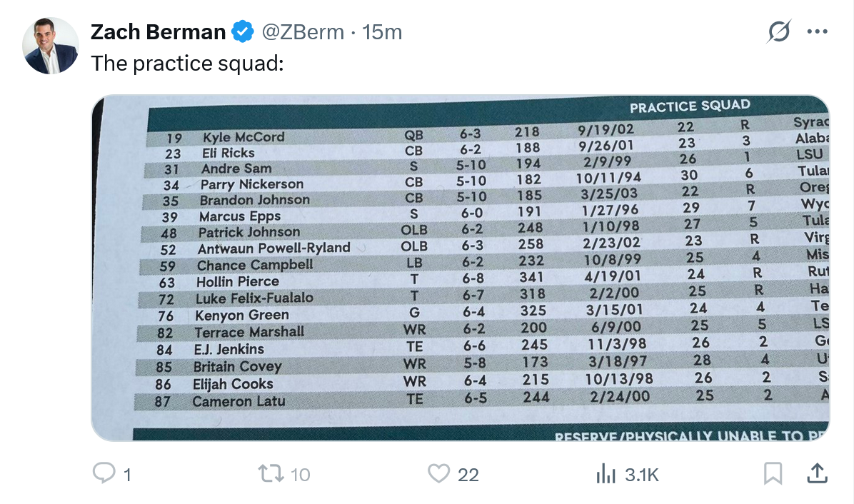Click the like count of 22
The width and height of the screenshot is (854, 504).
click(x=468, y=475)
